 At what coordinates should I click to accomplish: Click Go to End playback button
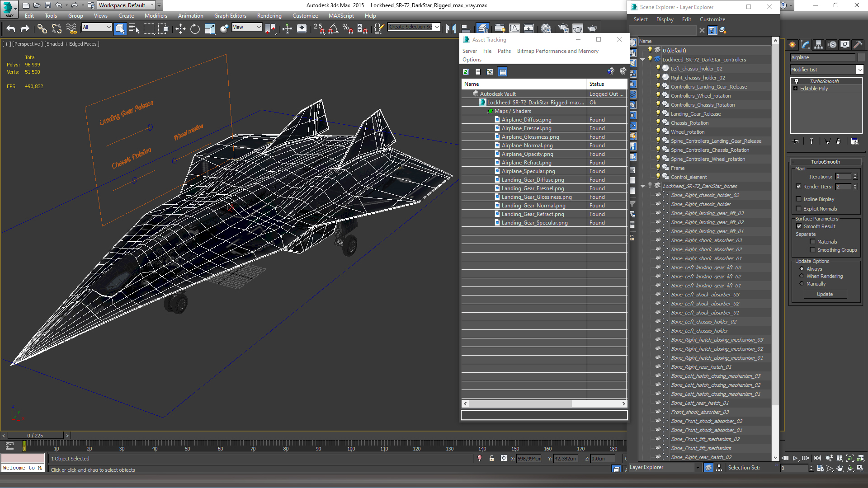pos(816,458)
